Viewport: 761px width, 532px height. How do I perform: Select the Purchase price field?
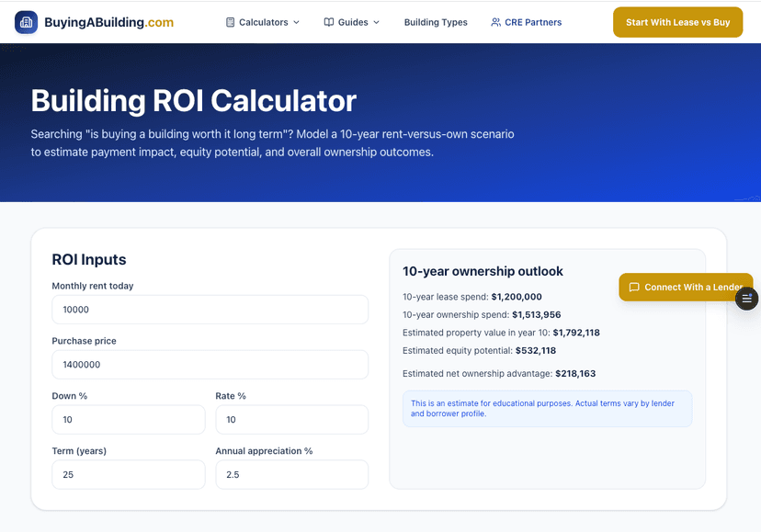point(210,365)
